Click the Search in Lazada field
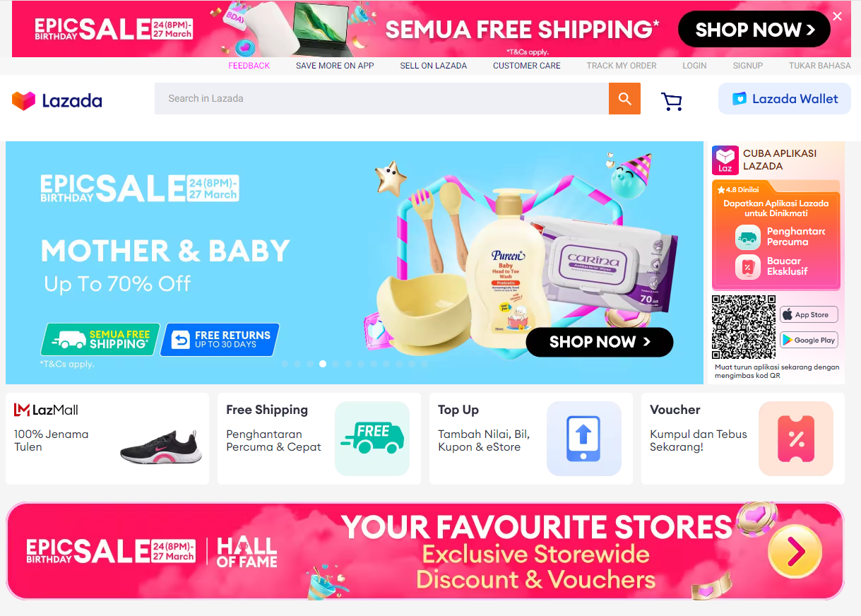 [381, 99]
